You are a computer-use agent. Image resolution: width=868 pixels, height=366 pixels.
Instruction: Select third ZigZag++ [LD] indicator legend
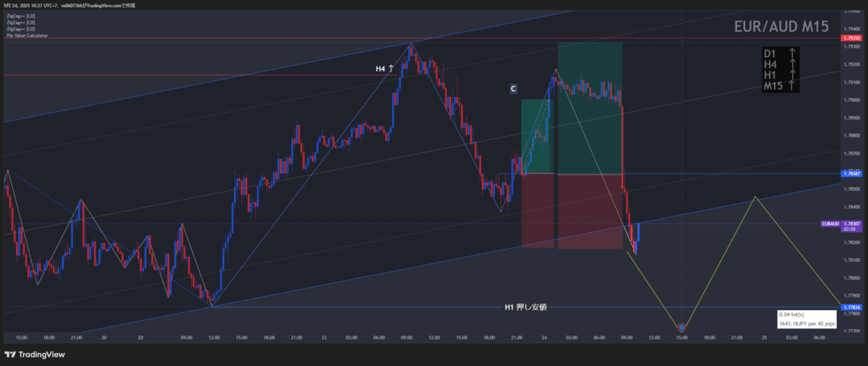pyautogui.click(x=20, y=29)
